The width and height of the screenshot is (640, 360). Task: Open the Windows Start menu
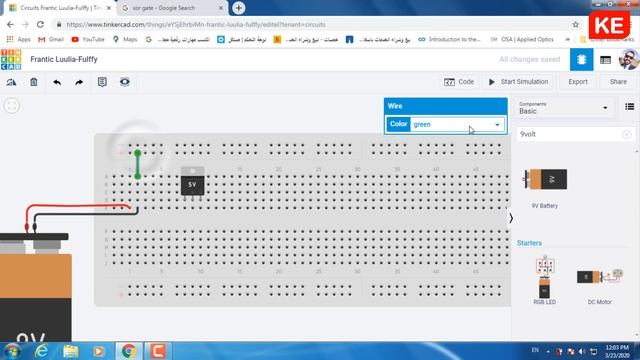pos(12,351)
